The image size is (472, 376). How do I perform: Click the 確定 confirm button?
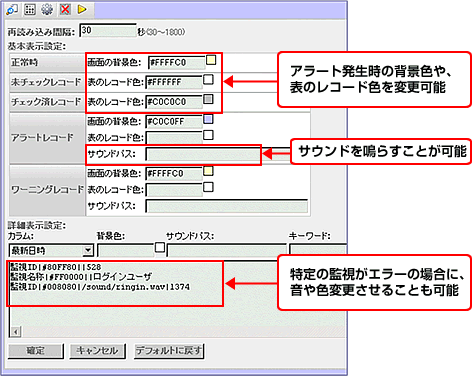click(x=36, y=351)
